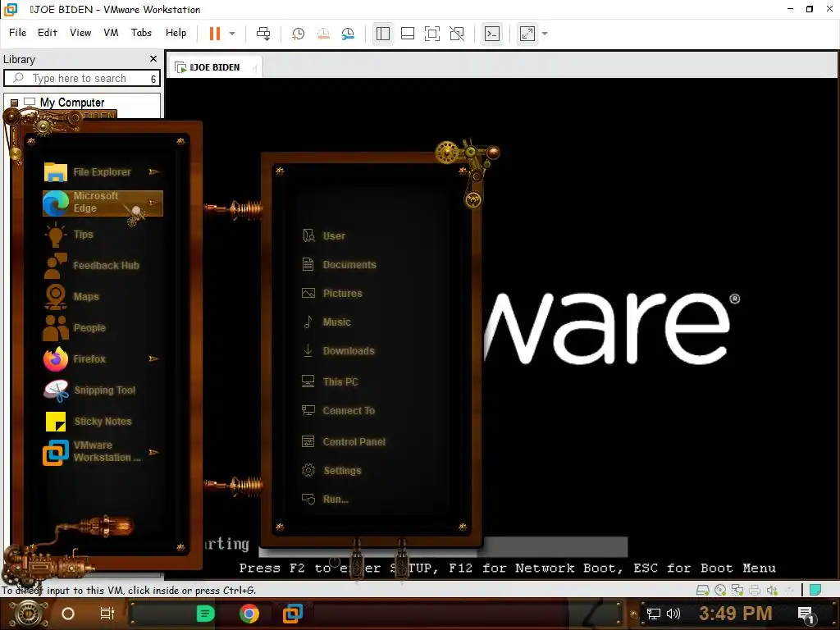Image resolution: width=840 pixels, height=630 pixels.
Task: Open the notification center icon
Action: [806, 614]
